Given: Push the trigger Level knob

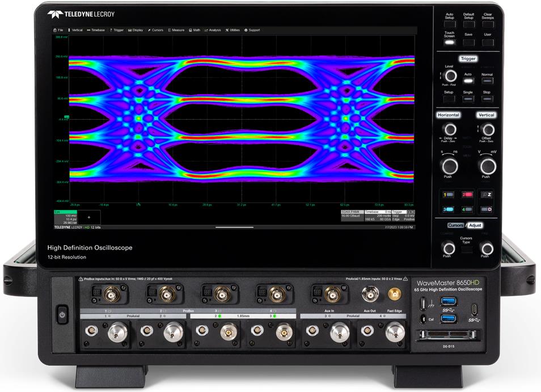Looking at the screenshot, I should (x=449, y=76).
